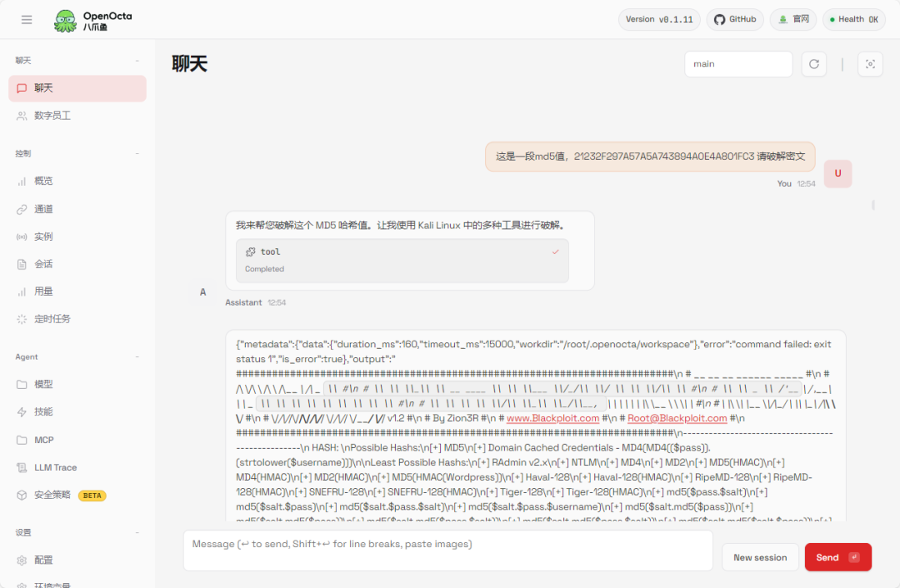The image size is (900, 588).
Task: Click the message input field
Action: (x=447, y=551)
